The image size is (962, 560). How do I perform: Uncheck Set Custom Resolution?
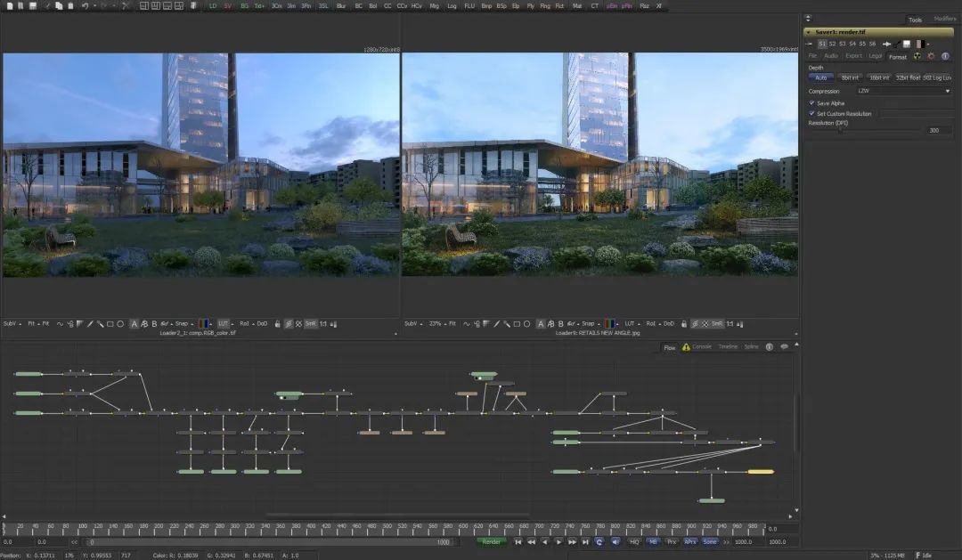[811, 114]
